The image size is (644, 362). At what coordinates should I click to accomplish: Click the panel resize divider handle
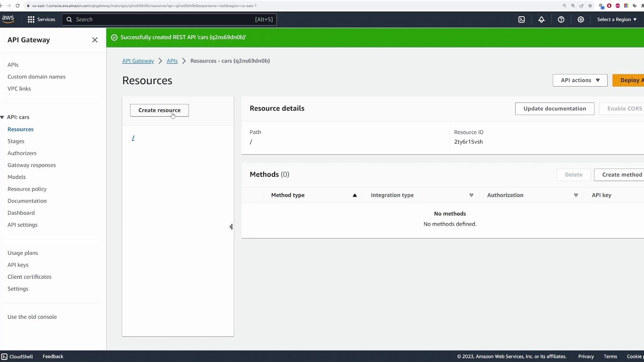(231, 227)
